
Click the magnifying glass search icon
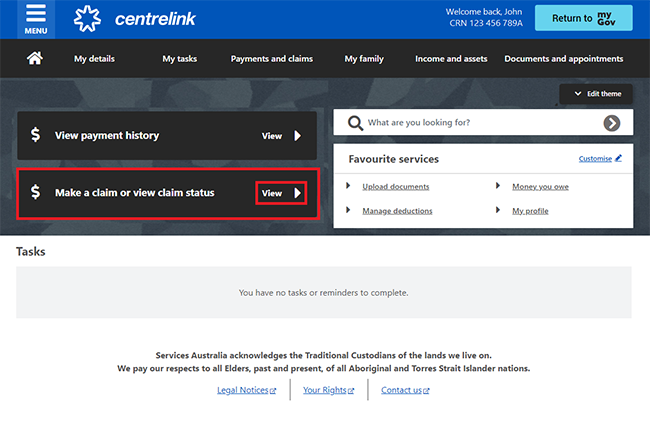pyautogui.click(x=354, y=123)
